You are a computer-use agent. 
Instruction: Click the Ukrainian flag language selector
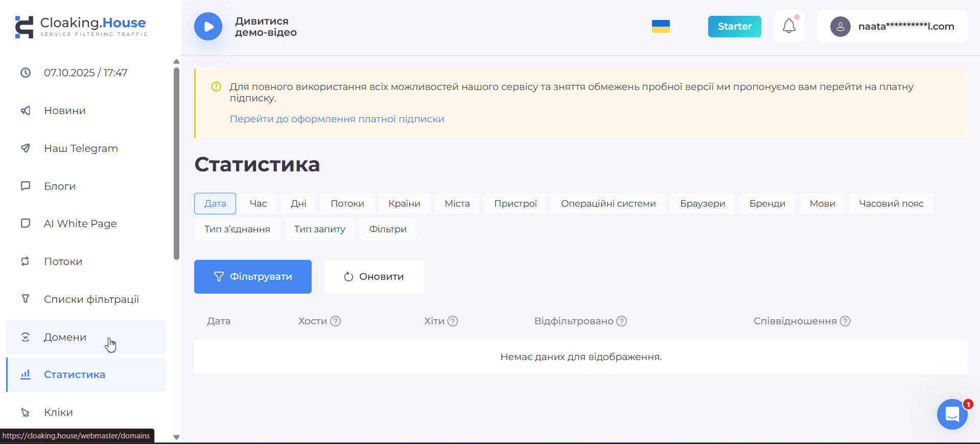661,26
